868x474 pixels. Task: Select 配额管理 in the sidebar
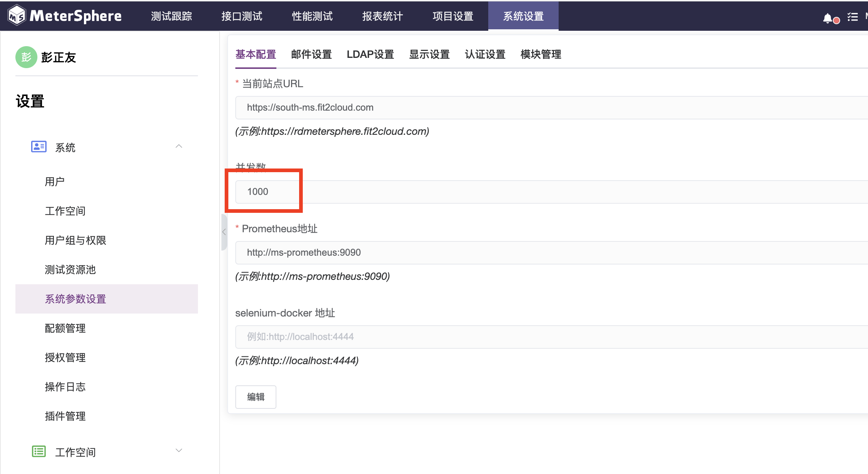pyautogui.click(x=65, y=328)
